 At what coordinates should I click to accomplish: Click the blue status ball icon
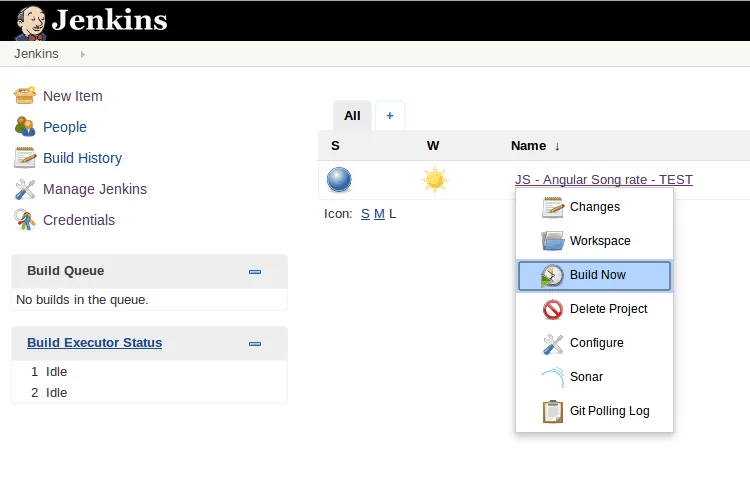pyautogui.click(x=339, y=180)
